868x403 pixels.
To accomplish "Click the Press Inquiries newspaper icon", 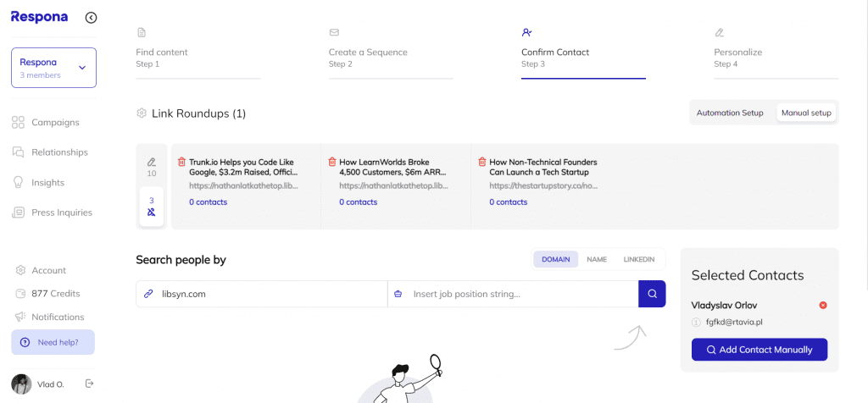I will [18, 213].
